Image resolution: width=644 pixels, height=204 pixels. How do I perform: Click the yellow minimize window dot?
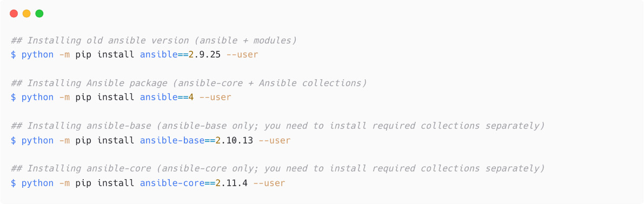point(26,13)
